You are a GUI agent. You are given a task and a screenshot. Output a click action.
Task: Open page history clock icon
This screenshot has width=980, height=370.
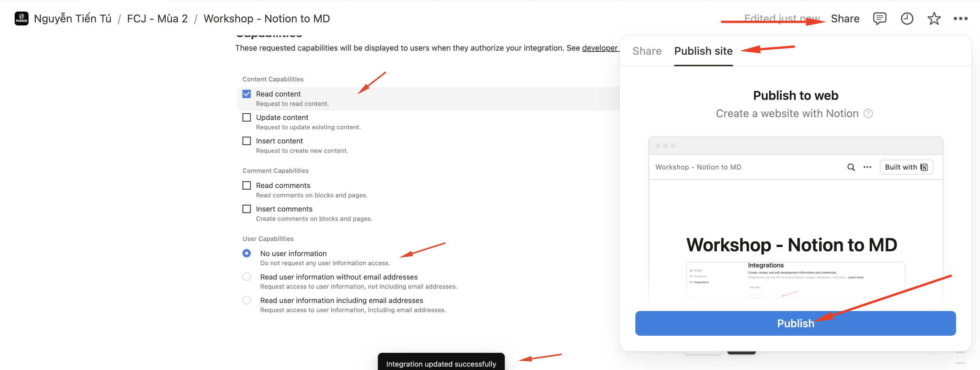click(907, 18)
